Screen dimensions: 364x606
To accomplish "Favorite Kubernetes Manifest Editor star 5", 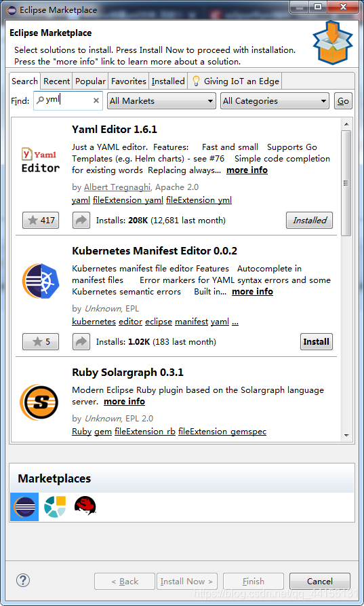I will [41, 341].
